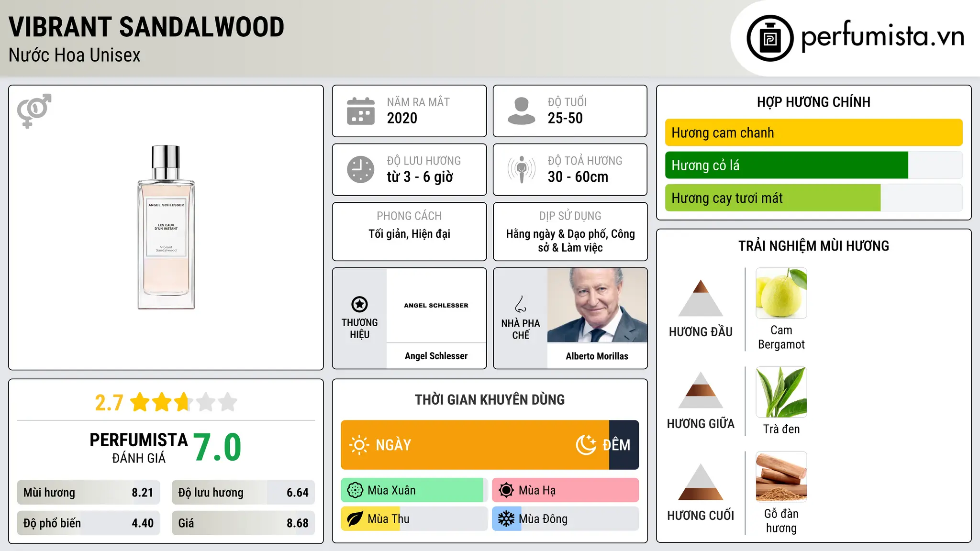Click the middle note pyramid icon

[x=701, y=390]
